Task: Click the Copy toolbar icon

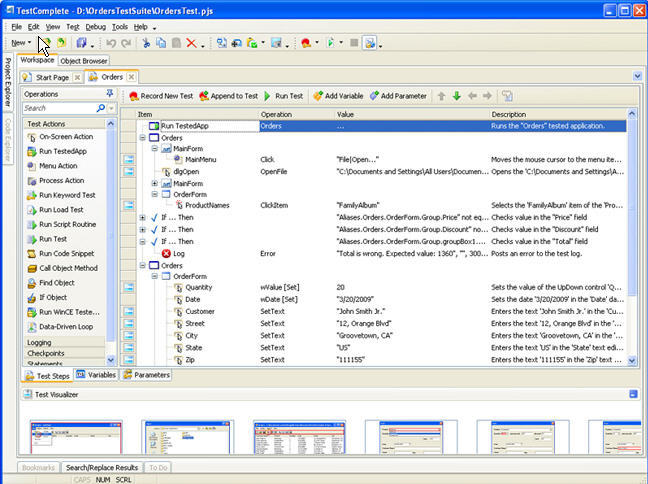Action: [161, 43]
